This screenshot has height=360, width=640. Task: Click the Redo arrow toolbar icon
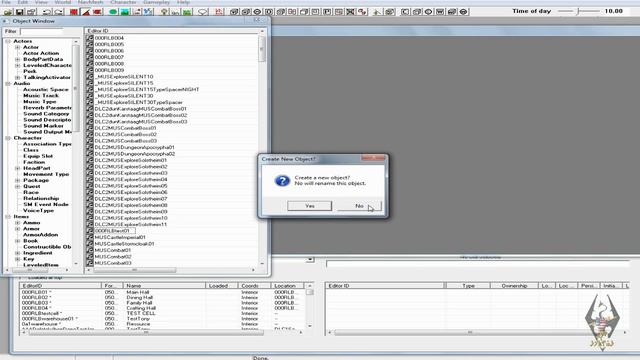(58, 12)
